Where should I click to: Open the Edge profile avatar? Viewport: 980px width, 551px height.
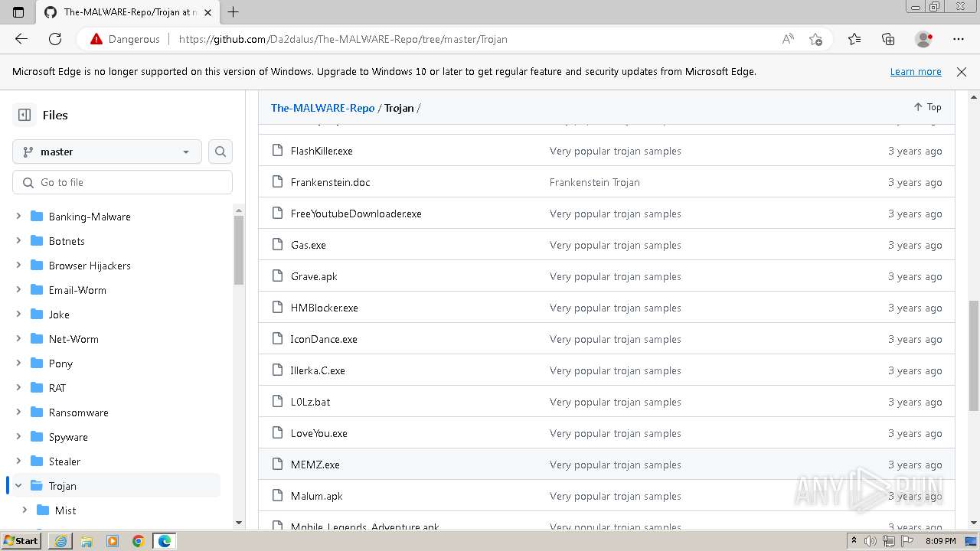pos(923,39)
